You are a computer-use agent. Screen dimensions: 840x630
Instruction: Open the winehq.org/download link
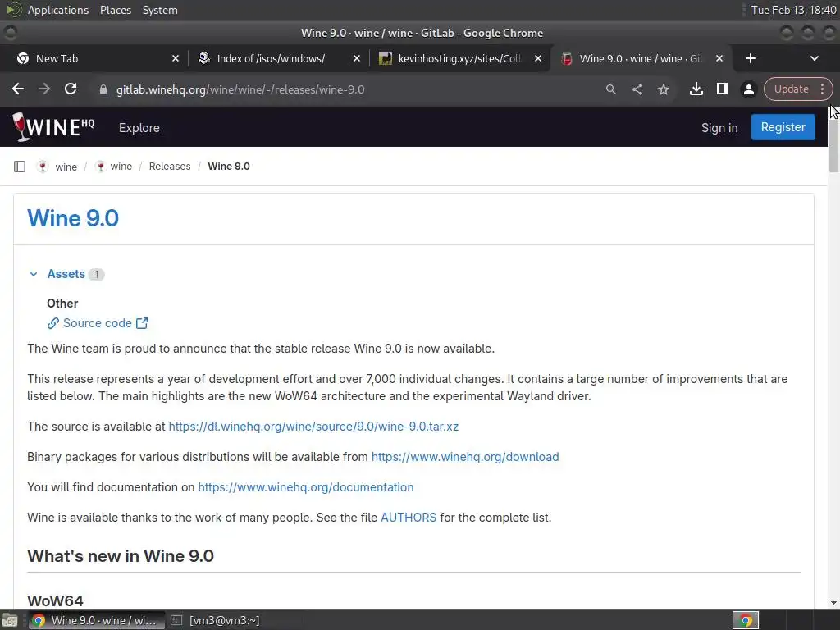point(465,457)
